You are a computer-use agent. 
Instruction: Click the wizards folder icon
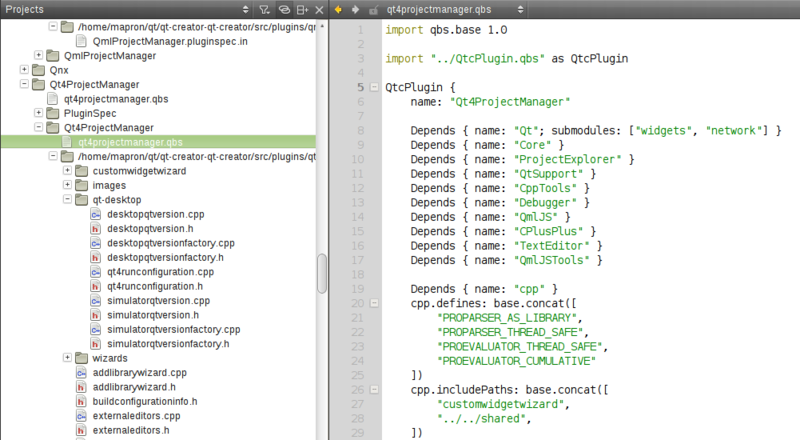point(82,358)
